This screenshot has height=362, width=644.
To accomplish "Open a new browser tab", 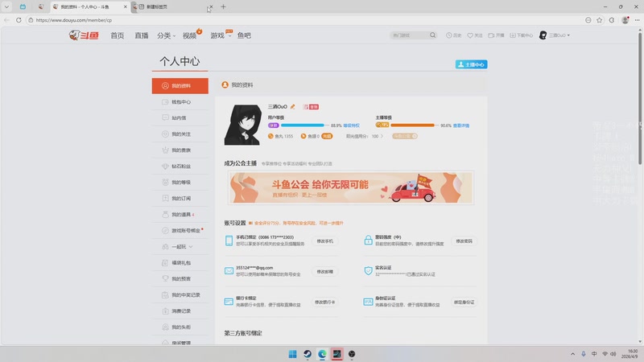I will [x=224, y=6].
